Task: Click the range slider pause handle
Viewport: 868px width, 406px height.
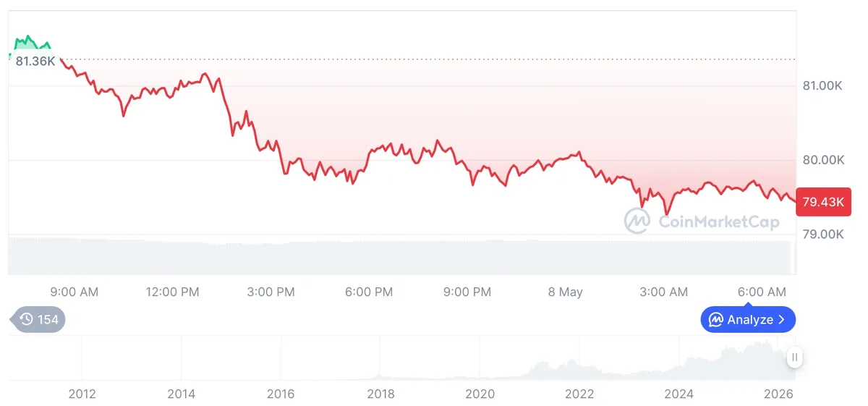Action: [794, 357]
